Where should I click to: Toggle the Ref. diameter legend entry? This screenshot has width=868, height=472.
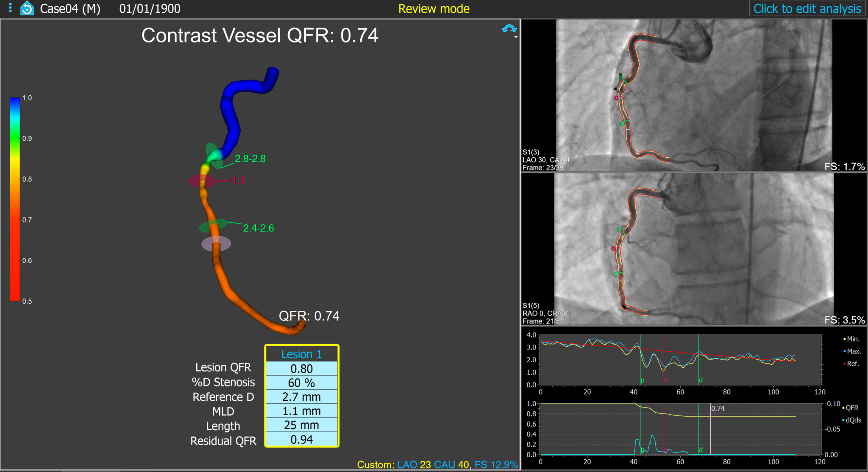click(852, 363)
